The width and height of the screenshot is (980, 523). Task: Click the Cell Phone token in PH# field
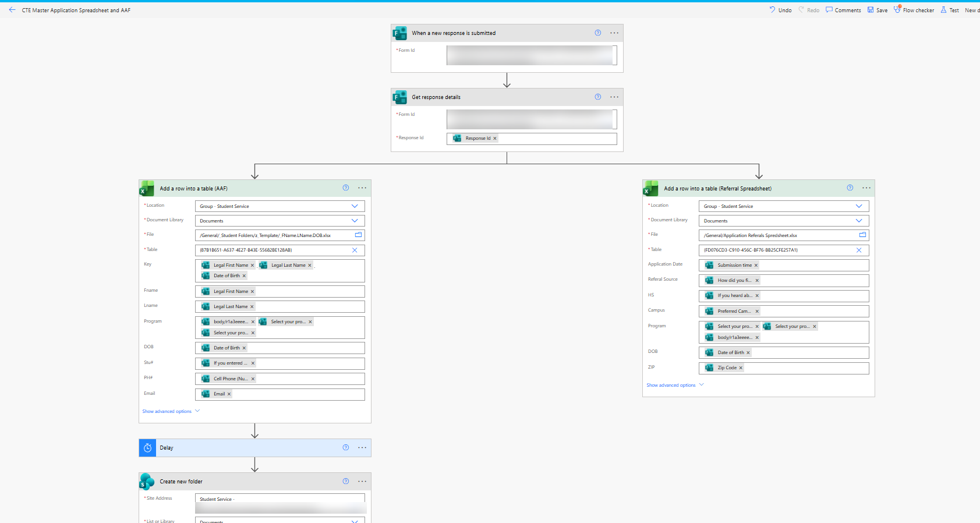point(228,379)
